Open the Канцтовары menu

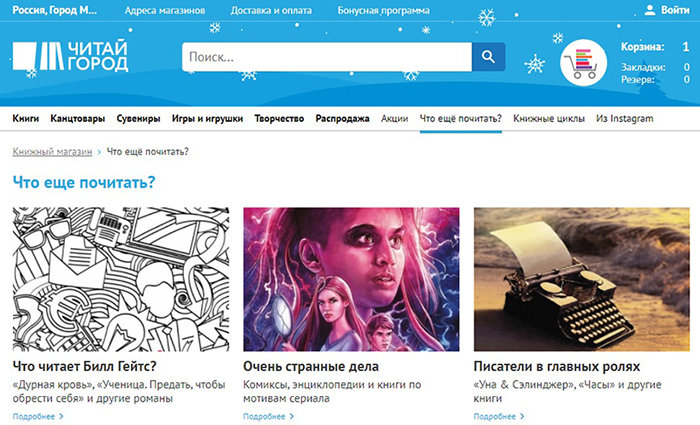(x=78, y=118)
